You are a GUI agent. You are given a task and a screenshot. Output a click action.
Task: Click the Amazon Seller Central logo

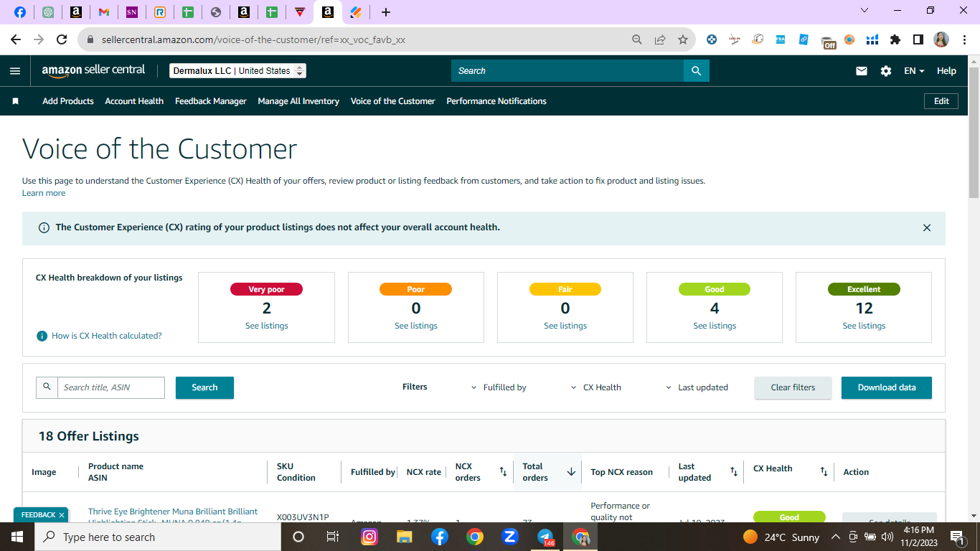pos(93,70)
